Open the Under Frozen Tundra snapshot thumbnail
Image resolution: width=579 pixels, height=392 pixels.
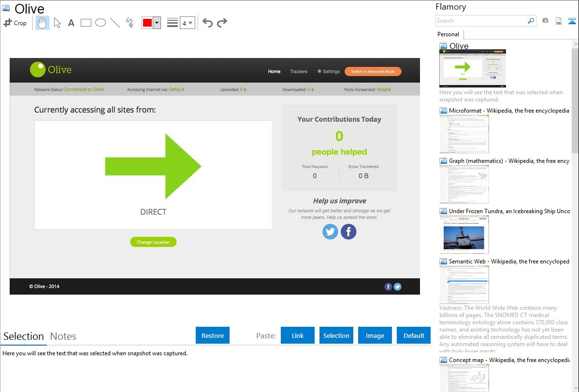464,234
